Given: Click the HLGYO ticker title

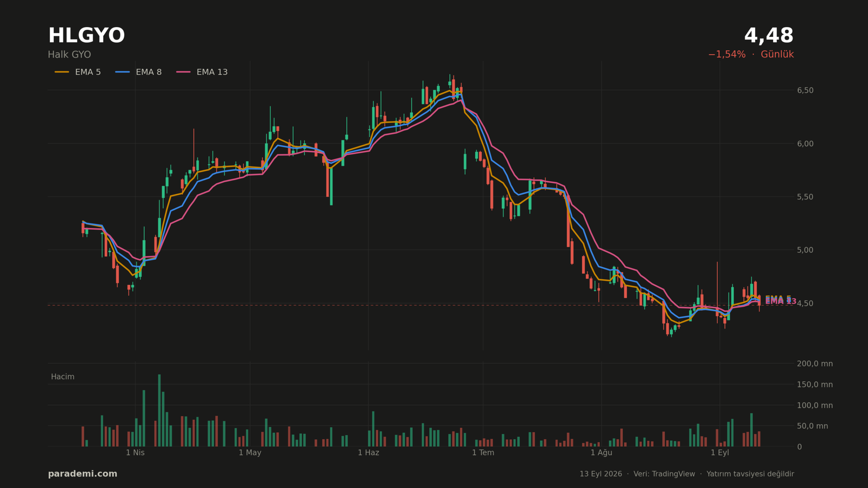Looking at the screenshot, I should [86, 36].
